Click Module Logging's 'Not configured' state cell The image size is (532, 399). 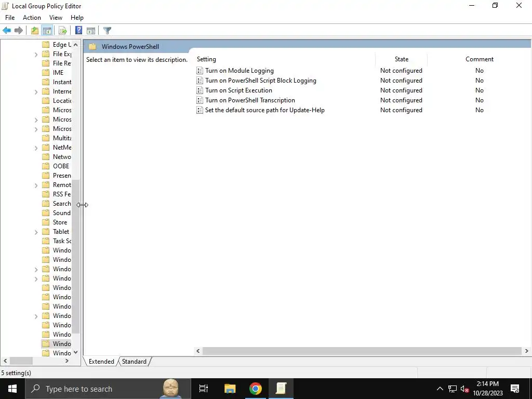tap(401, 71)
